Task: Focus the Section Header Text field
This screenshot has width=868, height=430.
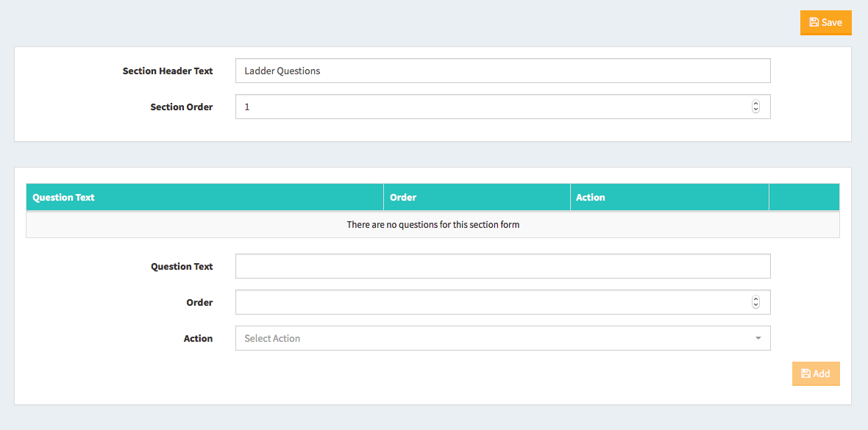Action: [x=502, y=71]
